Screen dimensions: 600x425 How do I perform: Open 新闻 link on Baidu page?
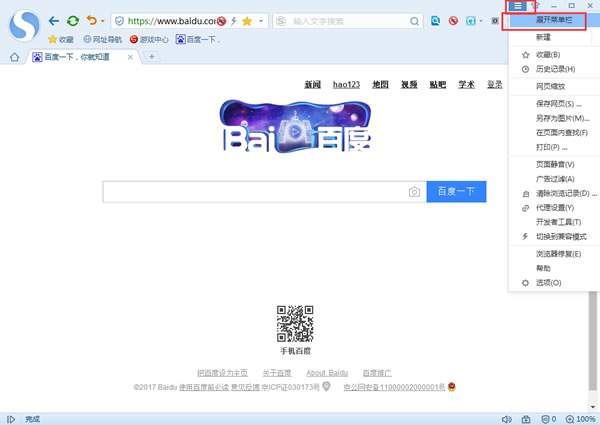313,85
